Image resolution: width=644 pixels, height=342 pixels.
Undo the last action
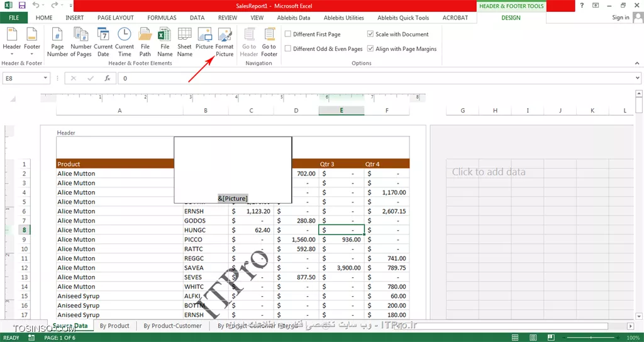tap(36, 6)
